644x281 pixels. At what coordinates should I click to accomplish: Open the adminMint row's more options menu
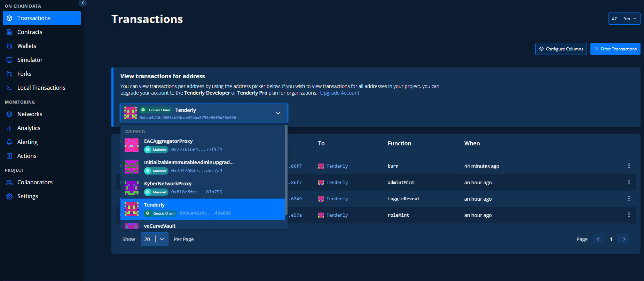click(x=629, y=182)
